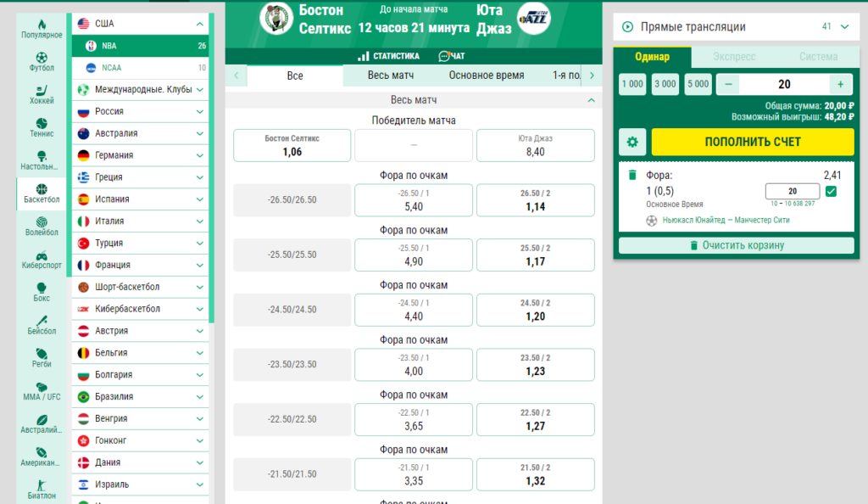Expand the Прямые трансляции dropdown
This screenshot has width=868, height=504.
[845, 26]
